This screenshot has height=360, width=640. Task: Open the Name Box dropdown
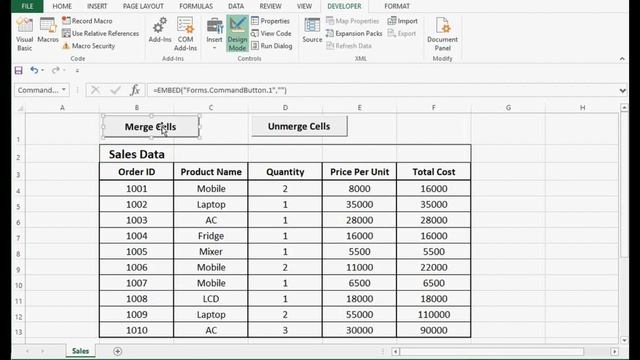[64, 90]
